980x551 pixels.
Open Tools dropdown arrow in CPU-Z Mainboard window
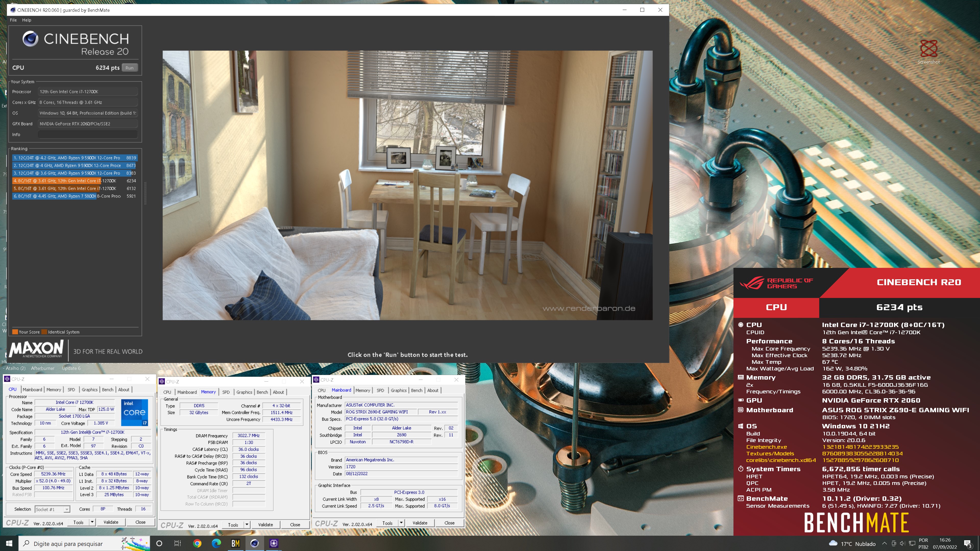pos(401,523)
